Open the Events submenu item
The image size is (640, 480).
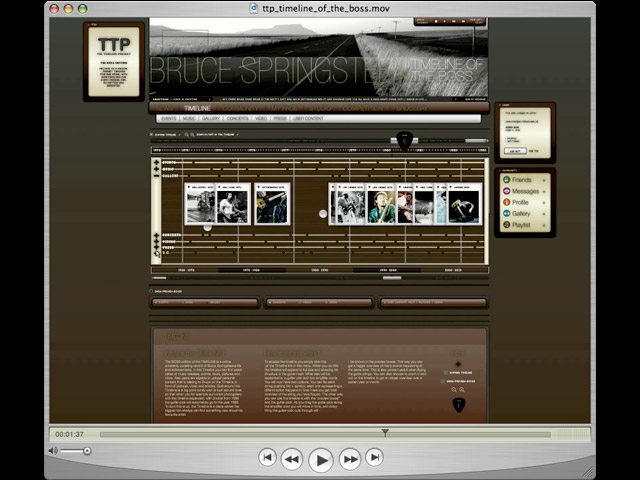tap(168, 118)
